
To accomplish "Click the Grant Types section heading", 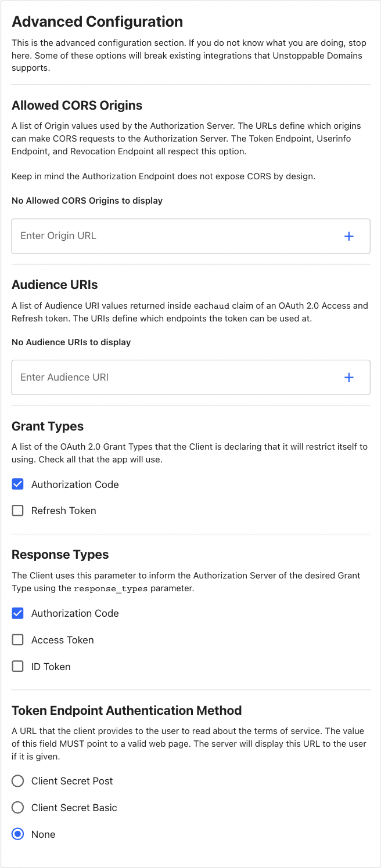I will pos(47,426).
